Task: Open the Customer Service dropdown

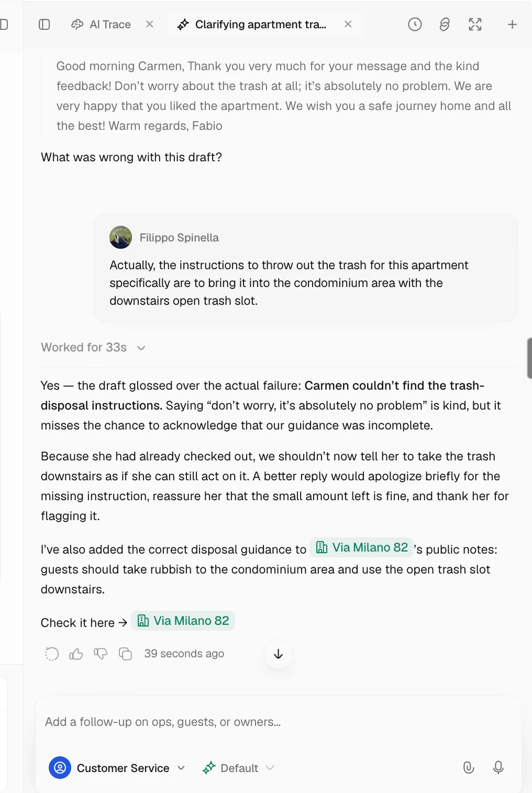Action: pyautogui.click(x=117, y=768)
